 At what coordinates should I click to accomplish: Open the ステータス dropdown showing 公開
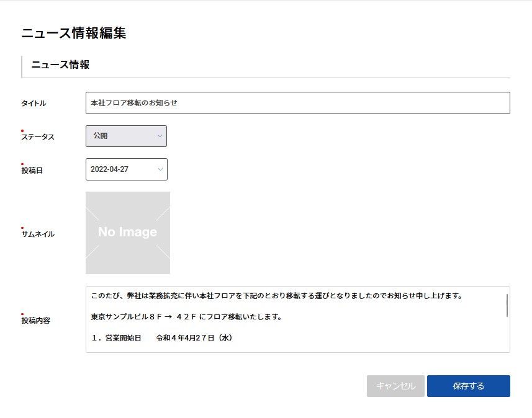(x=125, y=136)
